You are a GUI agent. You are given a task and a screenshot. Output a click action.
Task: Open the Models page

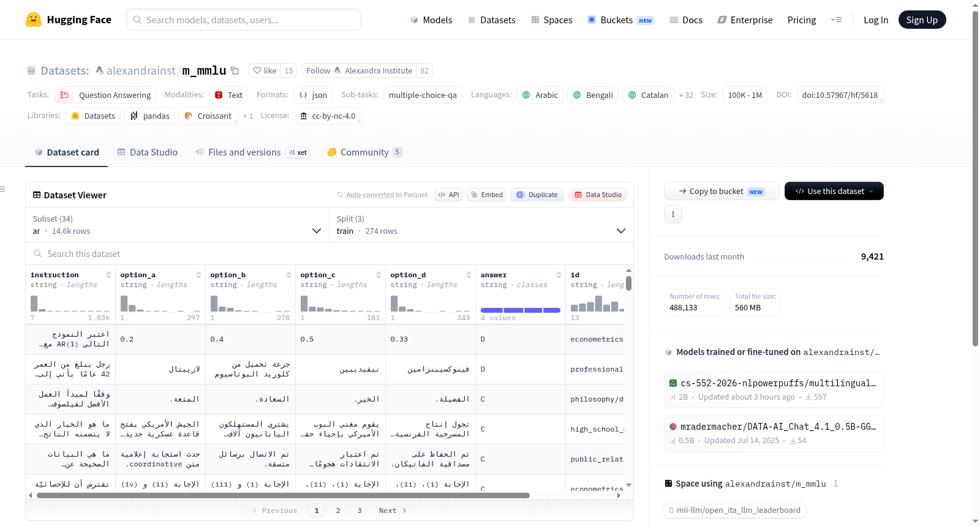coord(431,20)
